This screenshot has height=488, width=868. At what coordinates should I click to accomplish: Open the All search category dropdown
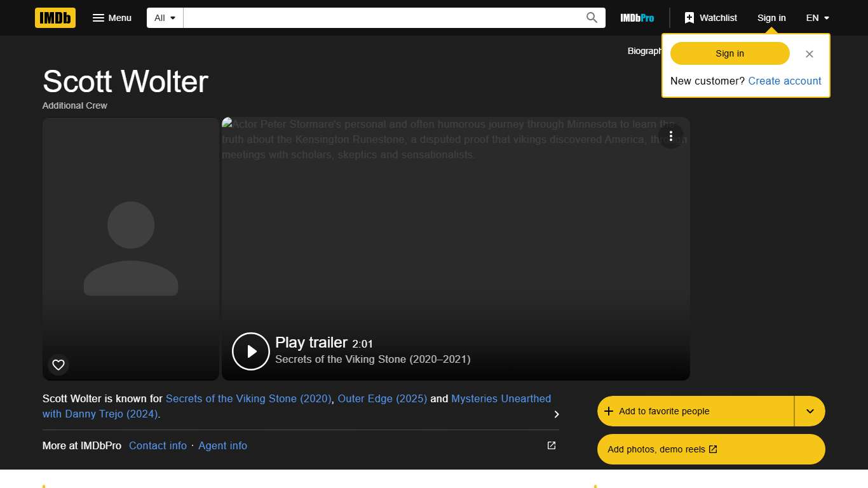point(164,18)
